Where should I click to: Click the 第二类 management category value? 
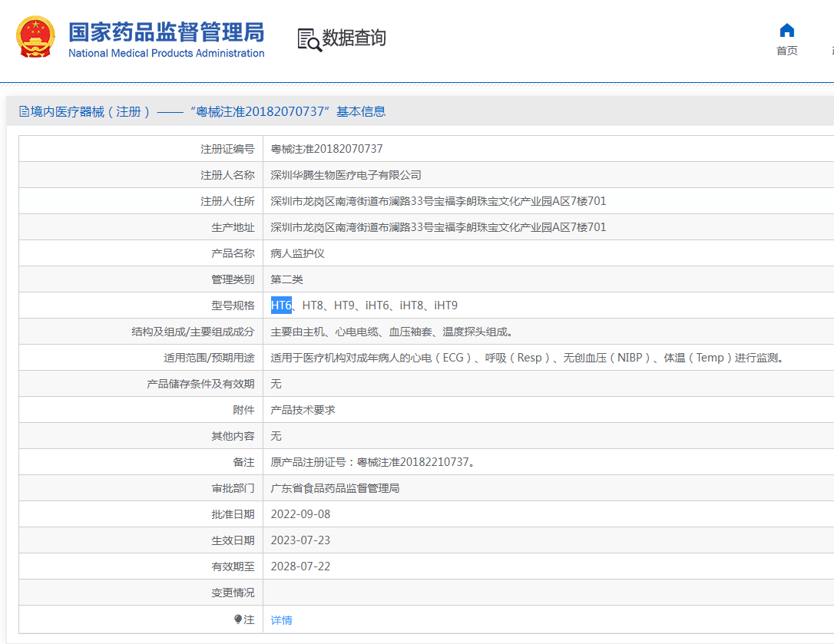coord(286,279)
